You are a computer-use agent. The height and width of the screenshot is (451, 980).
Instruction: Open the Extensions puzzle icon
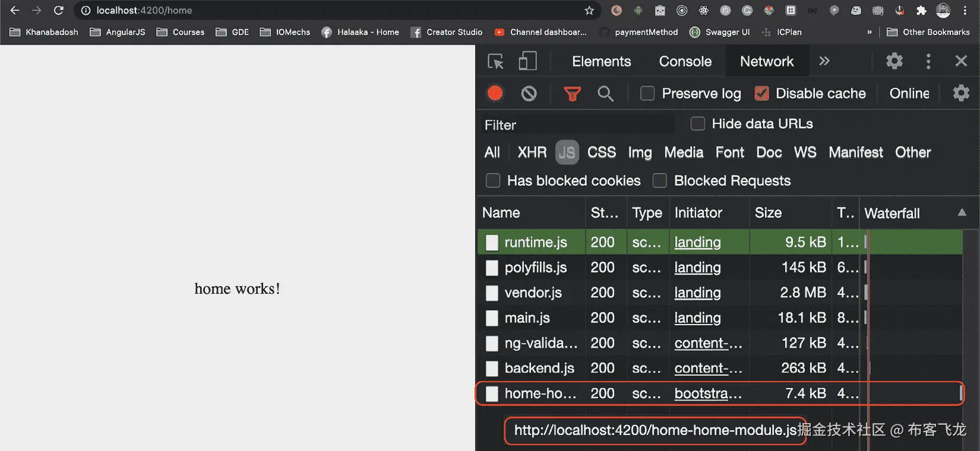[x=921, y=11]
